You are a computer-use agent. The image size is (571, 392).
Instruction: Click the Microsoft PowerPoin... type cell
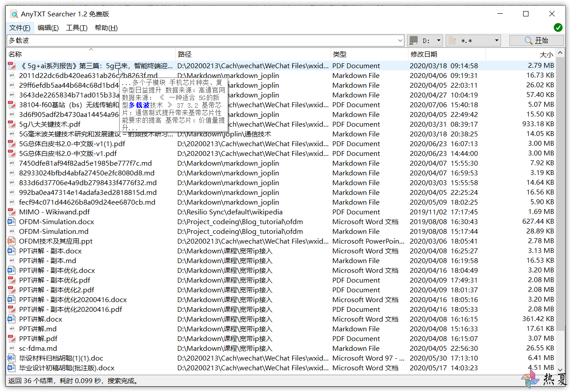click(369, 241)
